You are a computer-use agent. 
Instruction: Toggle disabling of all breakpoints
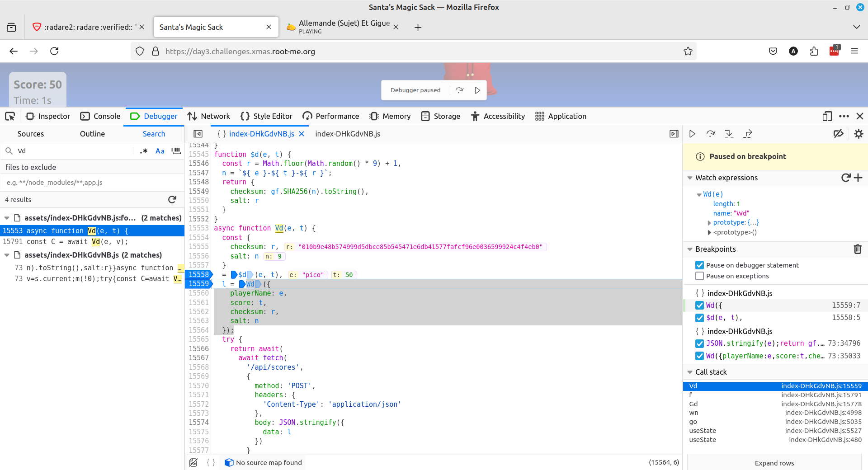tap(839, 134)
